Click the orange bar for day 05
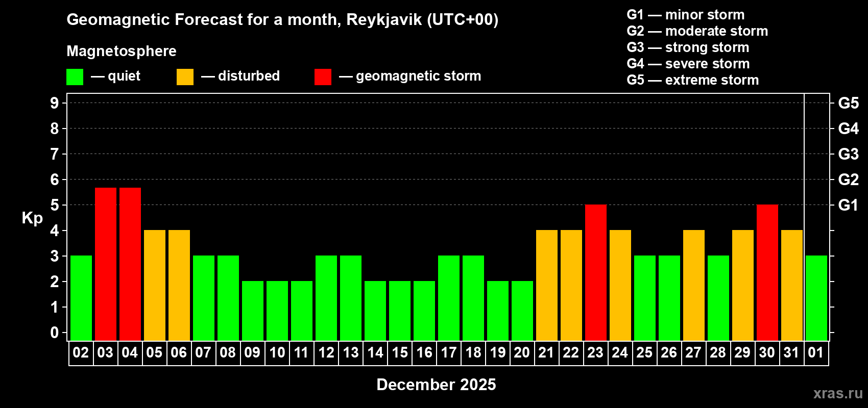Image resolution: width=868 pixels, height=408 pixels. (155, 286)
